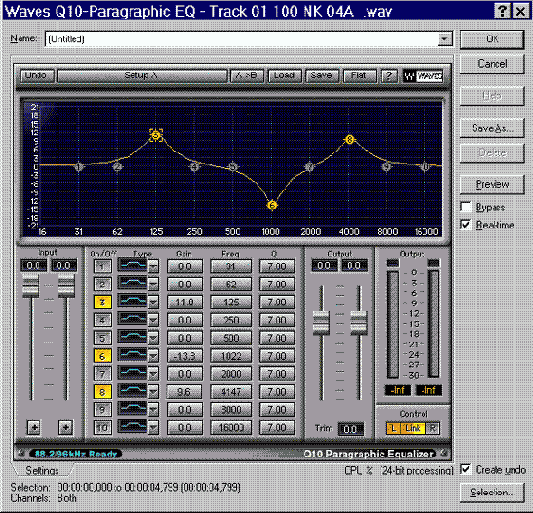
Task: Select band 8 node on EQ graph
Action: (349, 139)
